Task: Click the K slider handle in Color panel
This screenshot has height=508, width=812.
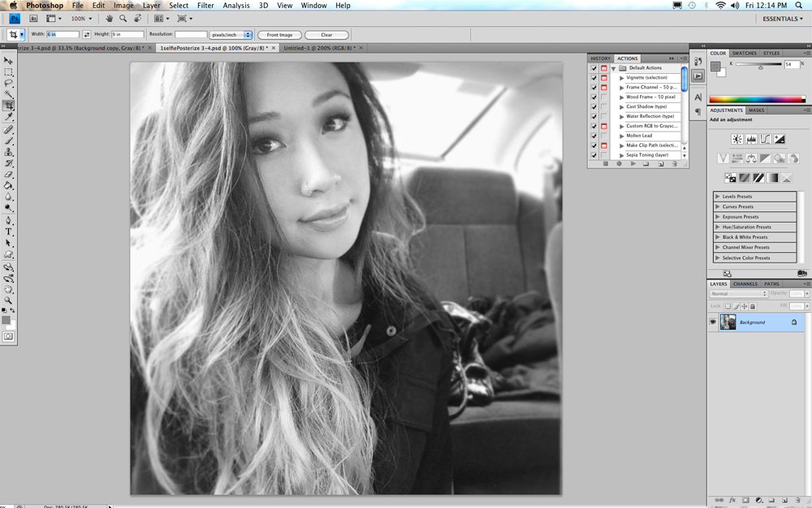Action: [x=760, y=67]
